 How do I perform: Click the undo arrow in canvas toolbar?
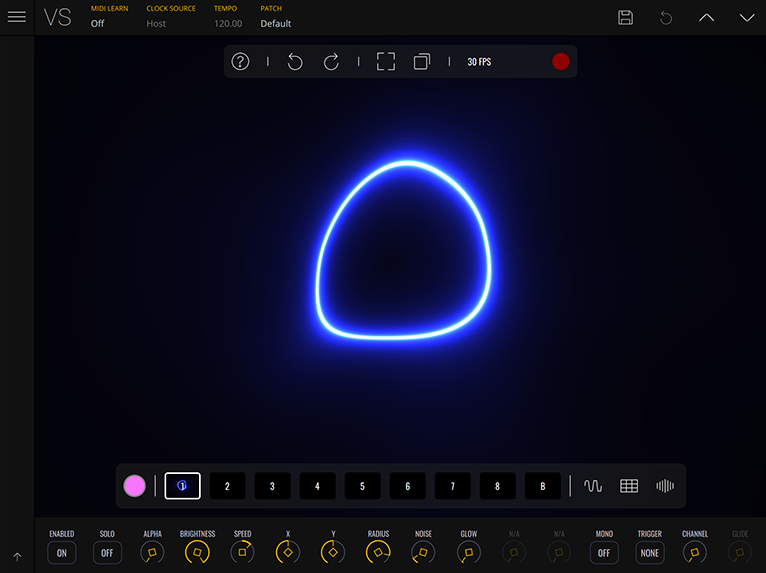click(x=295, y=62)
